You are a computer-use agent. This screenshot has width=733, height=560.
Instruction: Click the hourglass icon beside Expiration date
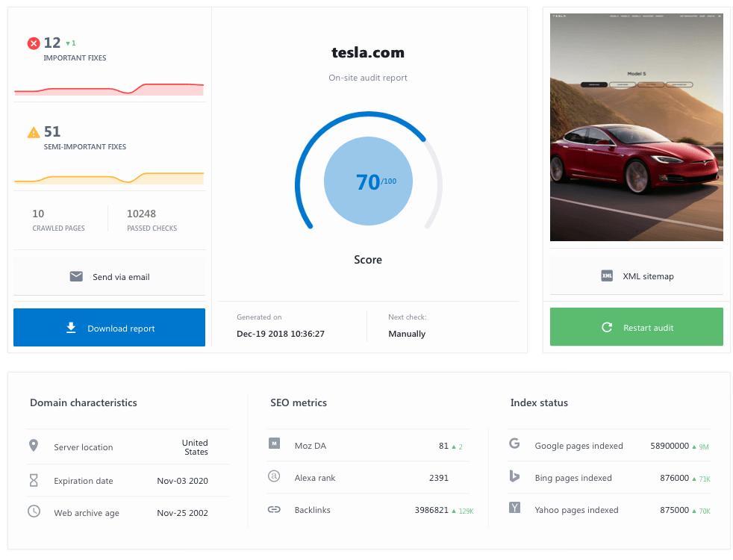34,480
